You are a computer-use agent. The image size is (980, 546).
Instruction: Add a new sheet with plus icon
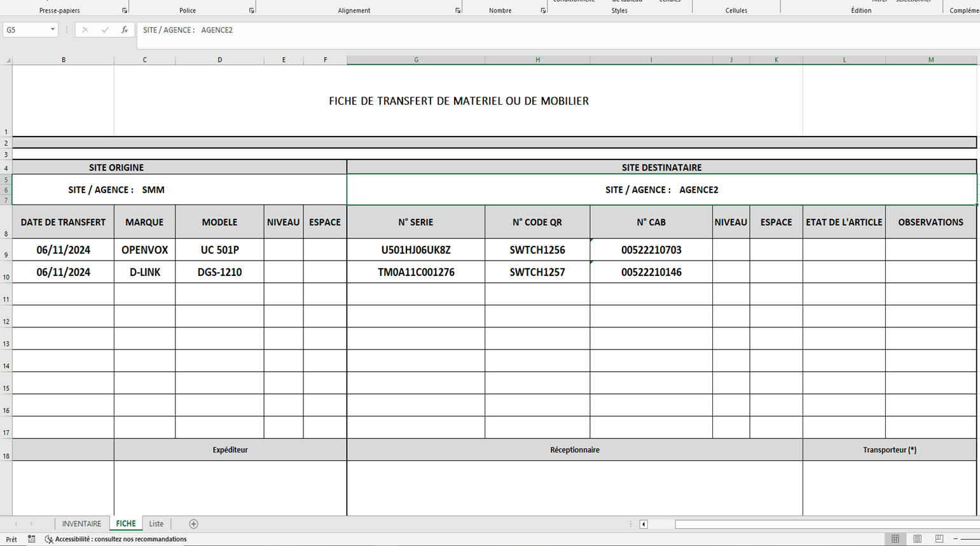tap(193, 524)
